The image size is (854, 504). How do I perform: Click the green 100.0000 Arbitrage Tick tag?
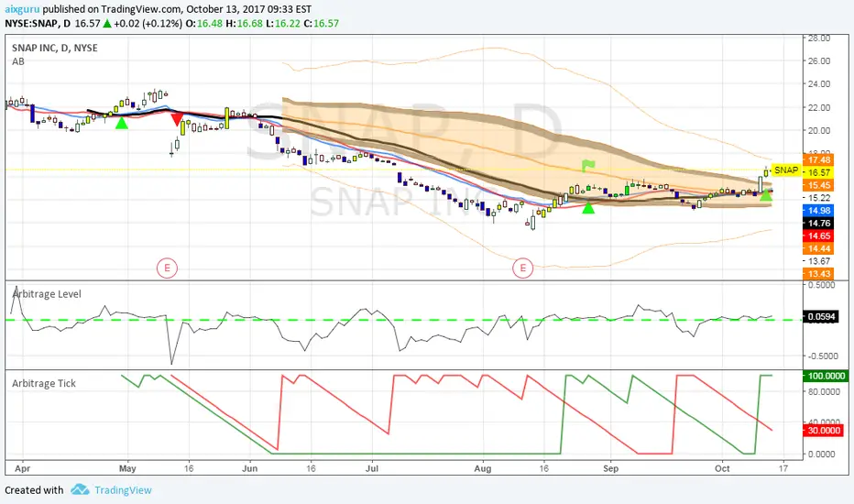[826, 376]
